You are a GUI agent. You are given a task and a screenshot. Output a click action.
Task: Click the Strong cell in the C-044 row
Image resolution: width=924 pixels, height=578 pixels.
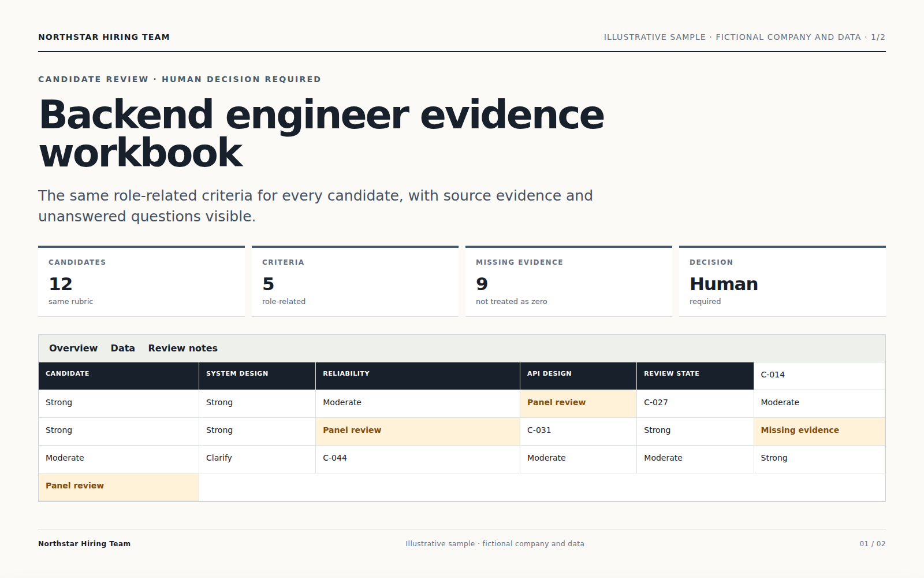point(819,459)
